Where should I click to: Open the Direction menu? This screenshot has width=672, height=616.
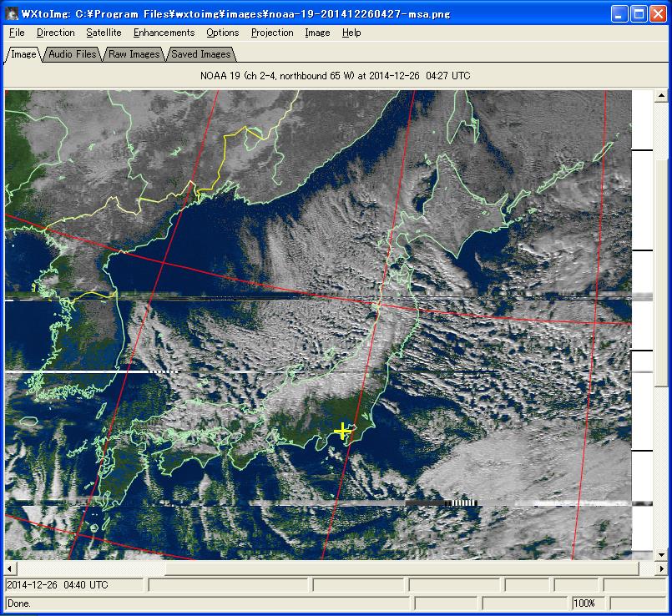tap(55, 33)
